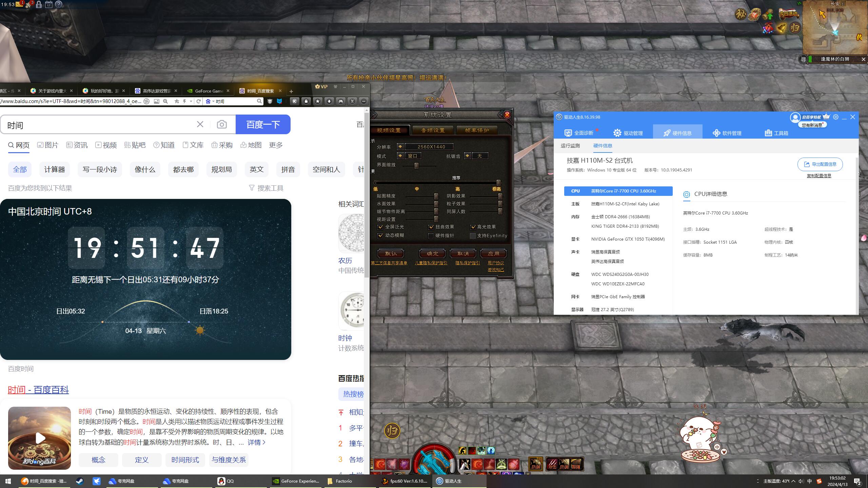Open the 工具箱 tab in 驱动人生
Image resolution: width=868 pixels, height=488 pixels.
click(x=776, y=133)
